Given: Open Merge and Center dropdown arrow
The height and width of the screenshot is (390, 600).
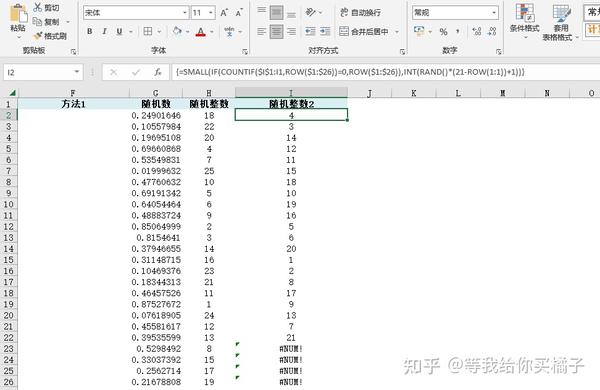Looking at the screenshot, I should coord(397,32).
